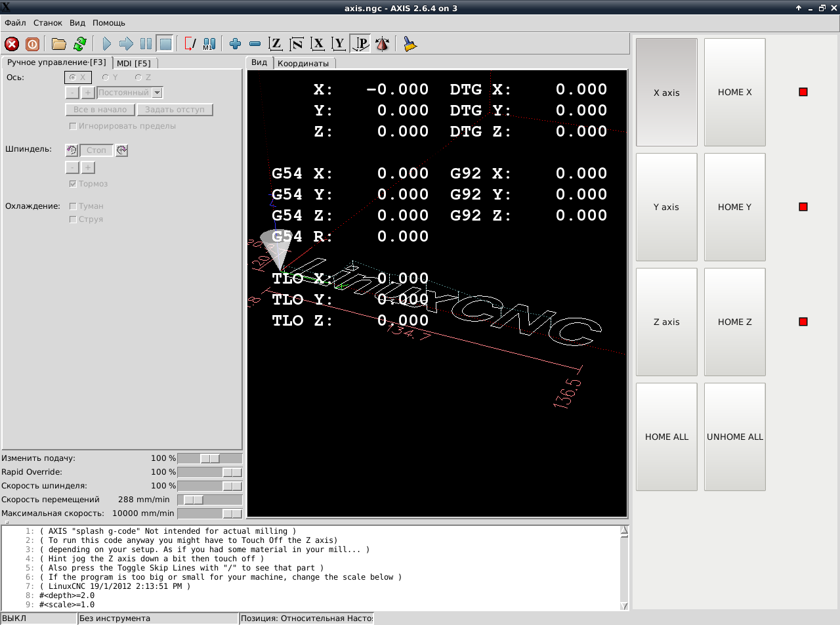
Task: Jog axis positive with plus button
Action: (x=88, y=93)
